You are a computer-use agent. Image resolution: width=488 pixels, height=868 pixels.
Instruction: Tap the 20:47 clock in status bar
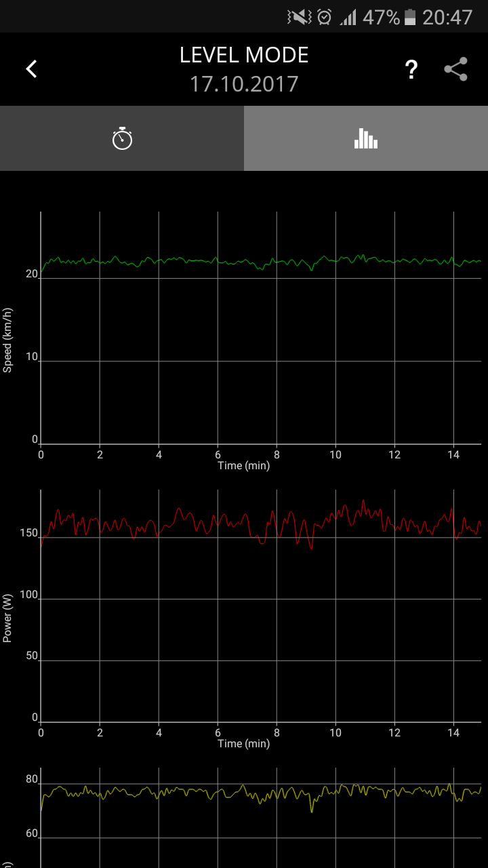[447, 17]
